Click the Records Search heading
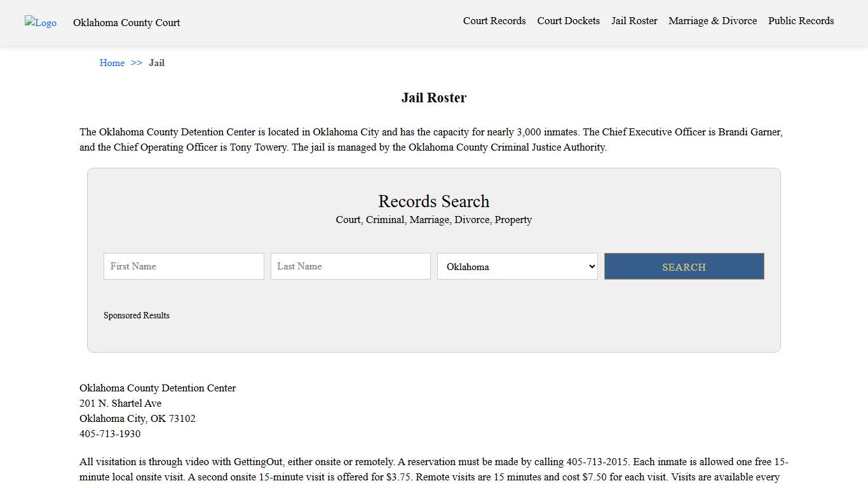This screenshot has width=868, height=488. coord(434,201)
